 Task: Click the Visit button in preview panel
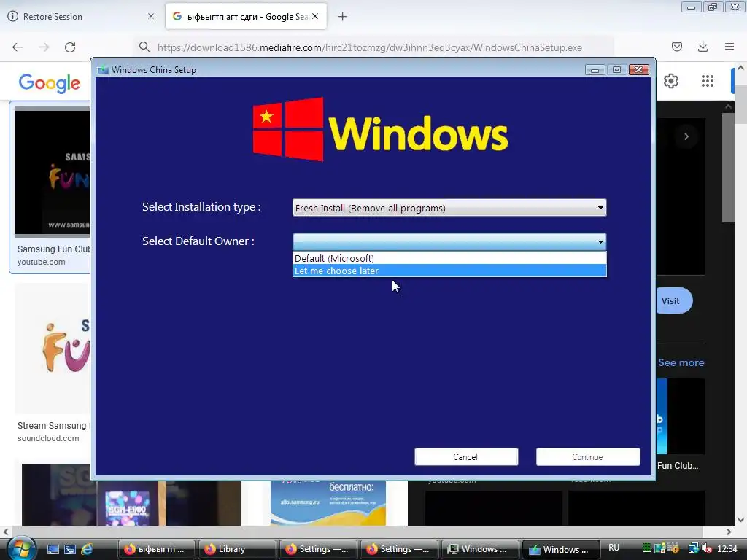(673, 301)
